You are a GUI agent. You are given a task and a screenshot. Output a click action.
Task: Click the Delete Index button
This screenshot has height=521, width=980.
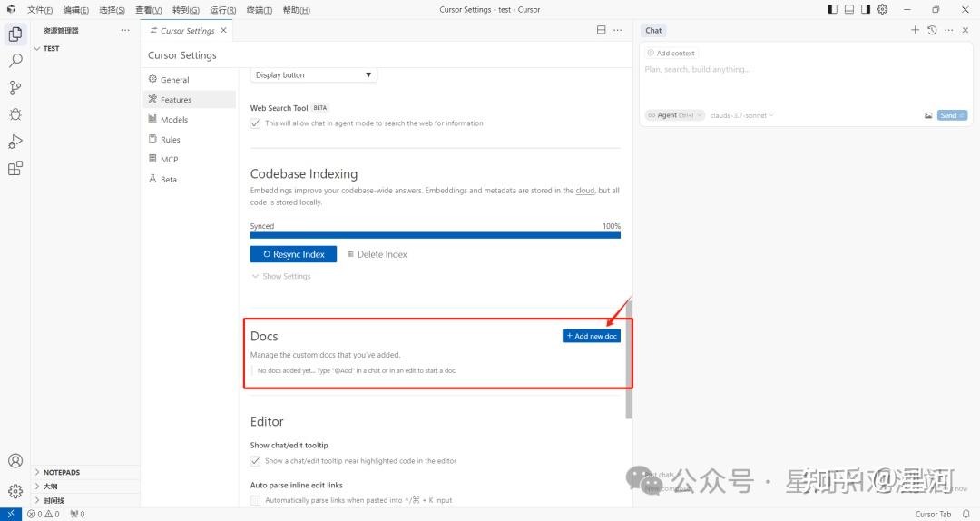377,254
